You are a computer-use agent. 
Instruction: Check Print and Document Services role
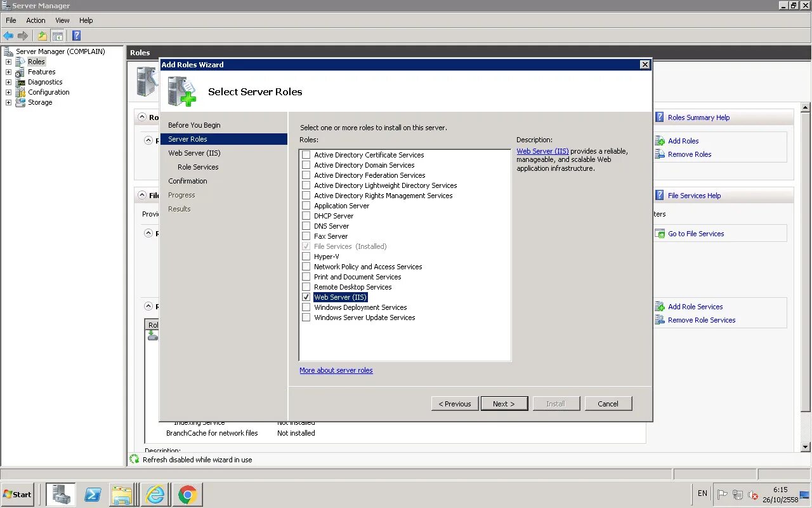click(306, 277)
